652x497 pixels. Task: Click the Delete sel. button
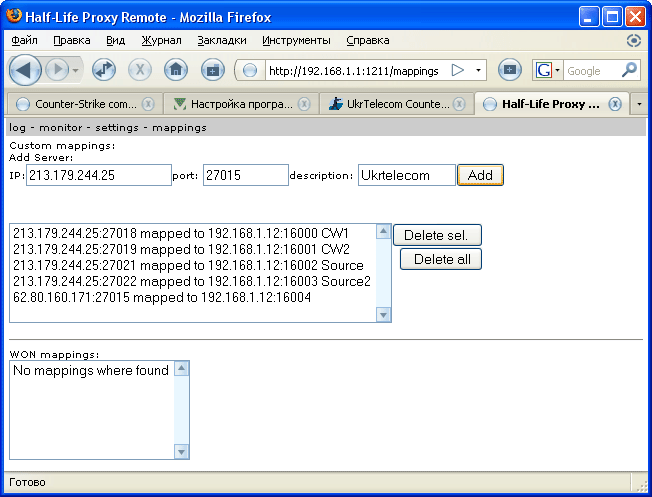[x=437, y=235]
